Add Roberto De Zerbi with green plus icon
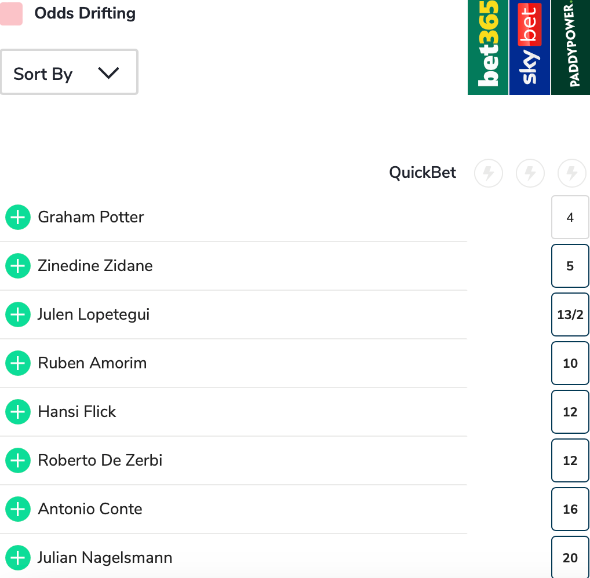This screenshot has height=578, width=590. 18,460
